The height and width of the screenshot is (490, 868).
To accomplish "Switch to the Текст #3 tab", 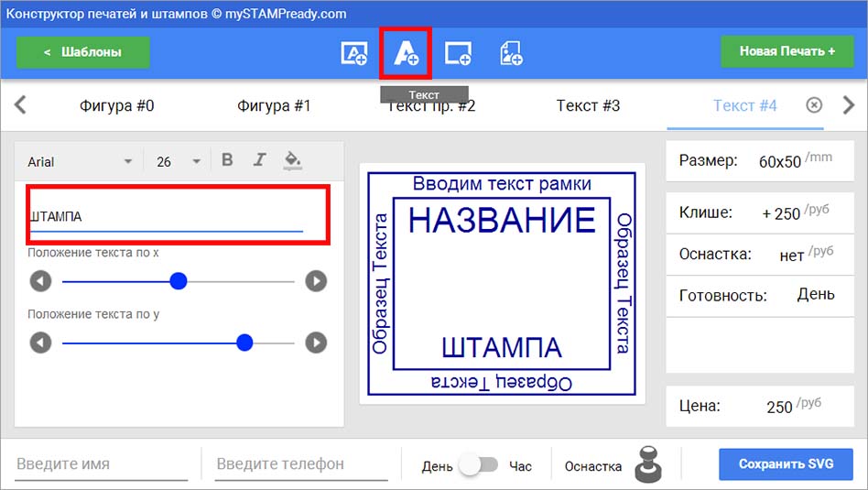I will tap(588, 105).
